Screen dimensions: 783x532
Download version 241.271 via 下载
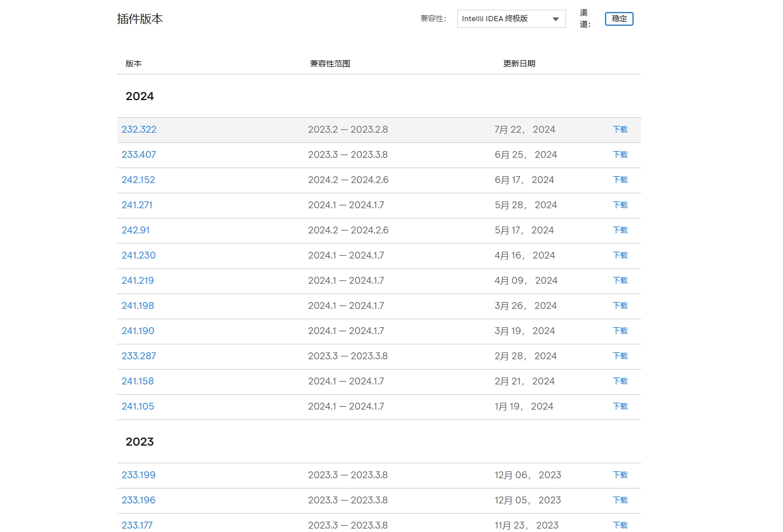(x=620, y=205)
